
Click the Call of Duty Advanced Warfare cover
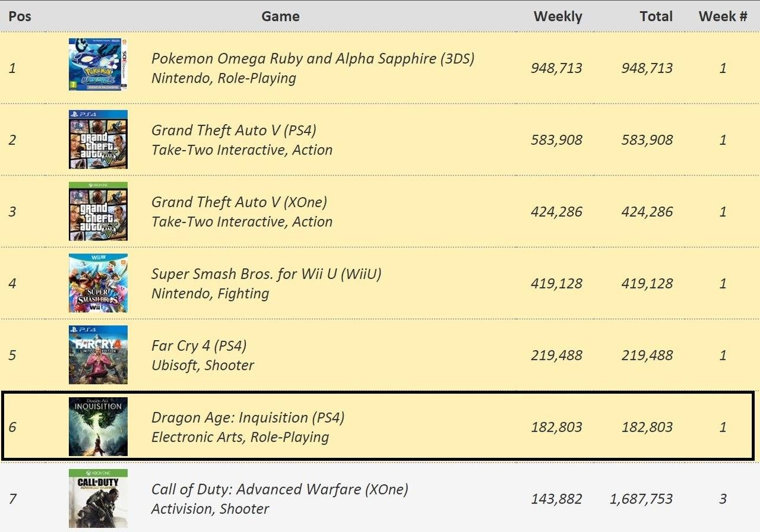point(98,499)
